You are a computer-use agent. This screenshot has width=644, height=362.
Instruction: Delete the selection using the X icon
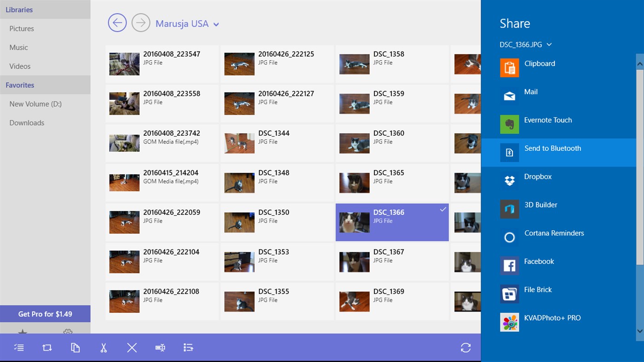132,347
